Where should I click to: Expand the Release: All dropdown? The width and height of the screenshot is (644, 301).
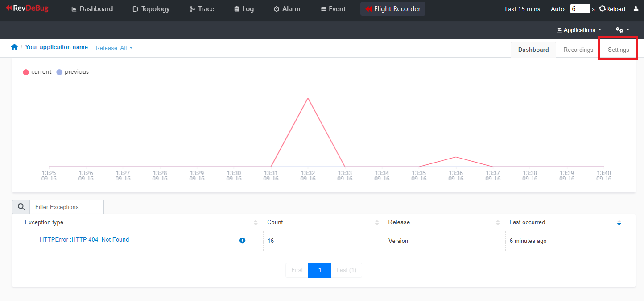(x=114, y=48)
